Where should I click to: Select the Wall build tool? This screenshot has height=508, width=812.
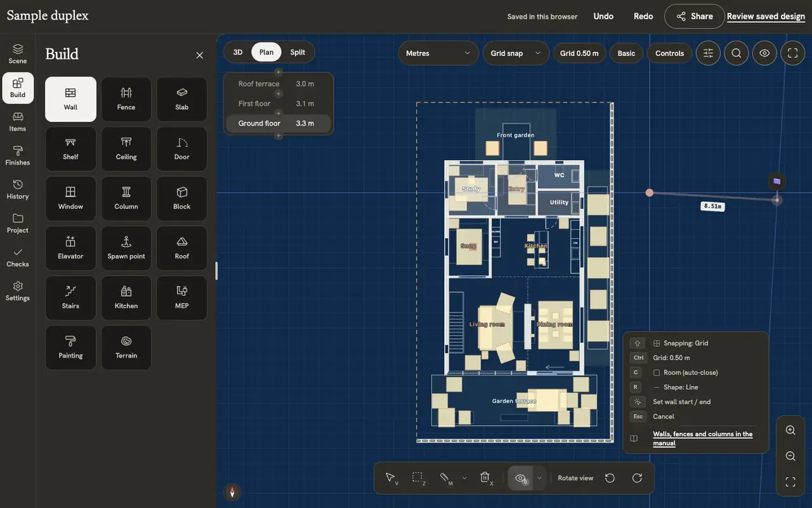(x=70, y=99)
